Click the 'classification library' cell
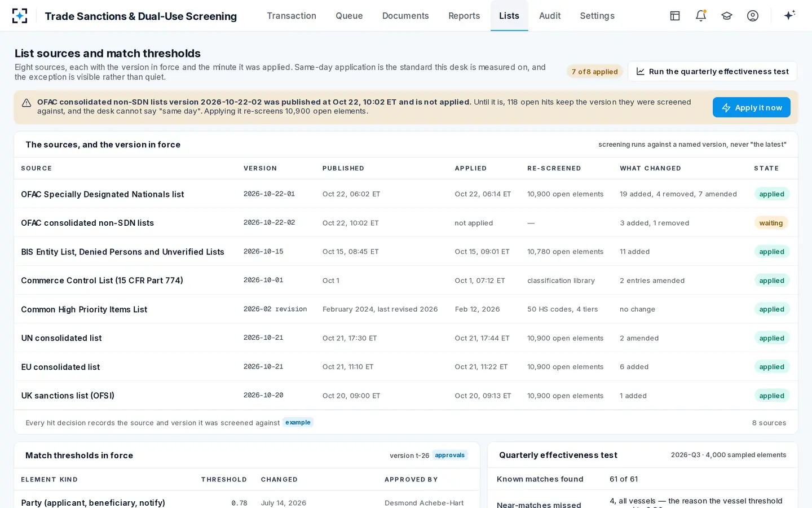 click(x=561, y=281)
